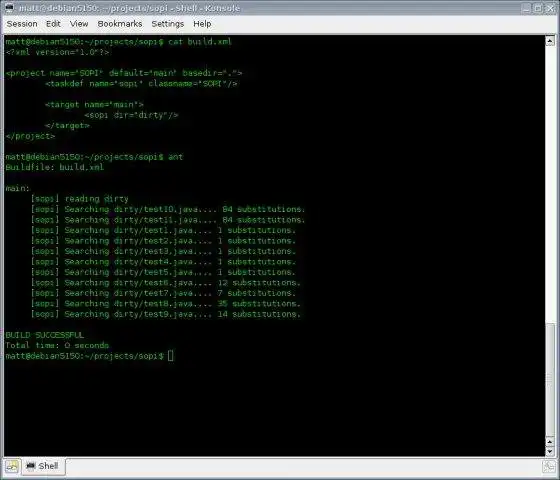
Task: Click the '<taskdef name' line
Action: coord(141,84)
